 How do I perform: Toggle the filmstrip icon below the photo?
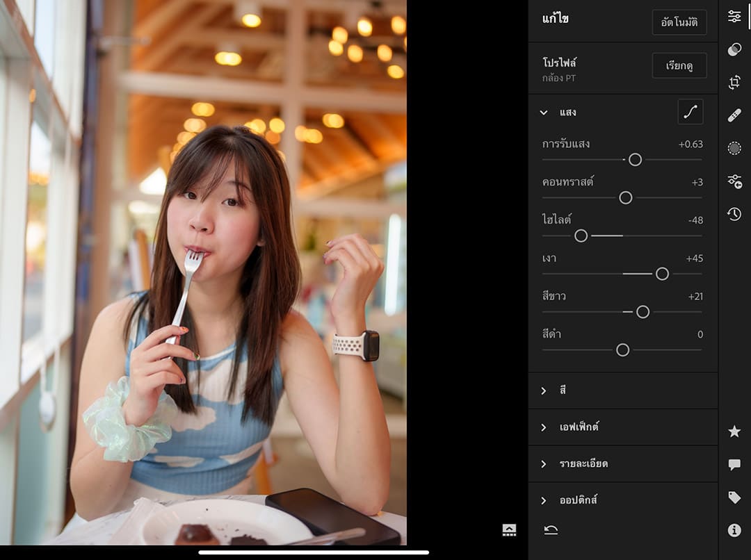[509, 530]
